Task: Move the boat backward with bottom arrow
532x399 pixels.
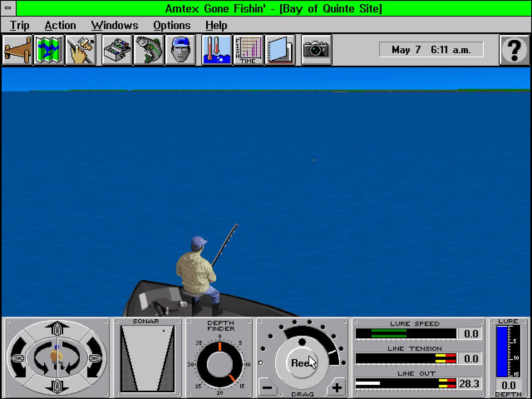Action: point(57,386)
